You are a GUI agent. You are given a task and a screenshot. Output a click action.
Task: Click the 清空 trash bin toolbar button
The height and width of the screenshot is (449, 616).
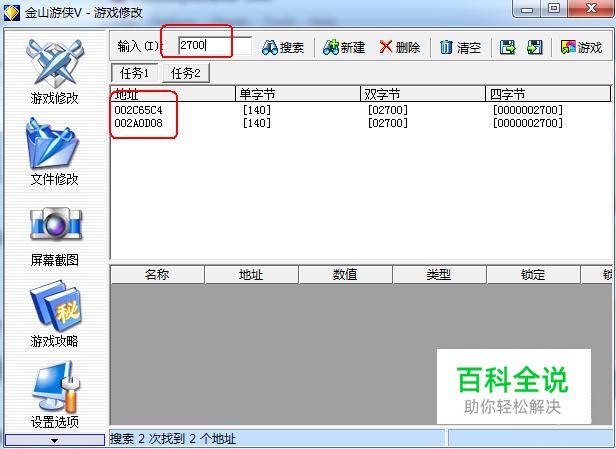coord(460,48)
